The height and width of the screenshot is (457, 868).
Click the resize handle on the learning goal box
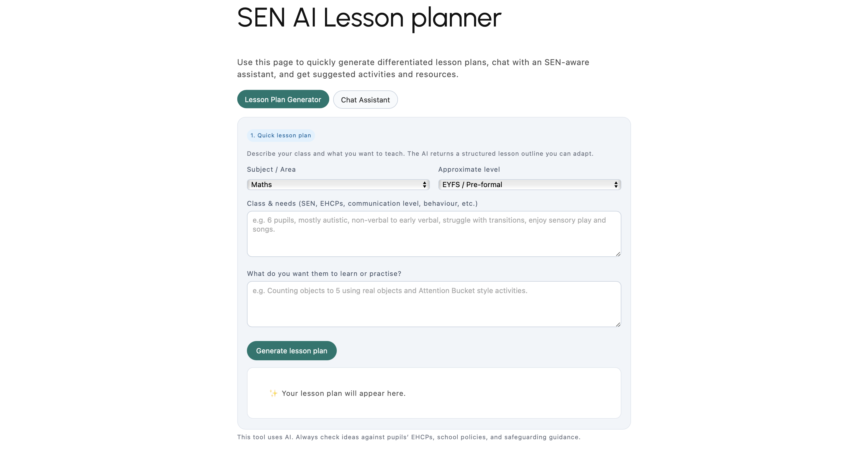click(x=618, y=324)
